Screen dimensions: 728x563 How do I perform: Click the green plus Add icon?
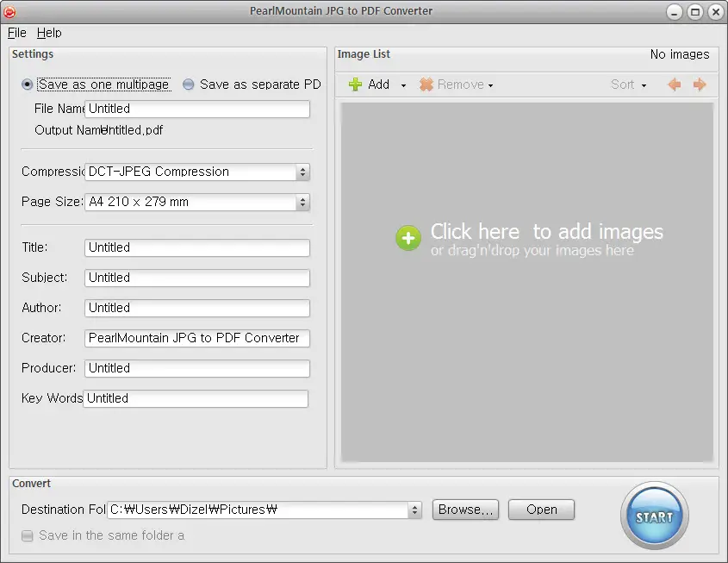pos(355,84)
